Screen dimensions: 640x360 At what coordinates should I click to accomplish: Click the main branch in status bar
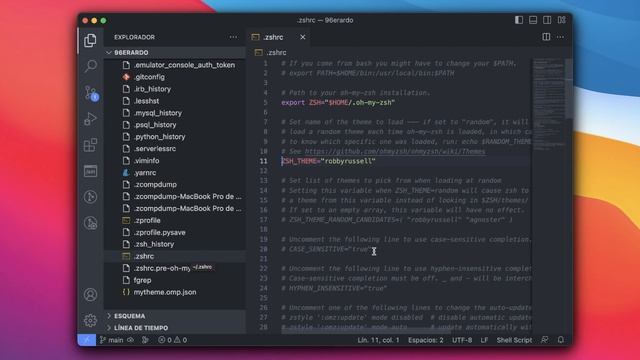click(x=112, y=340)
